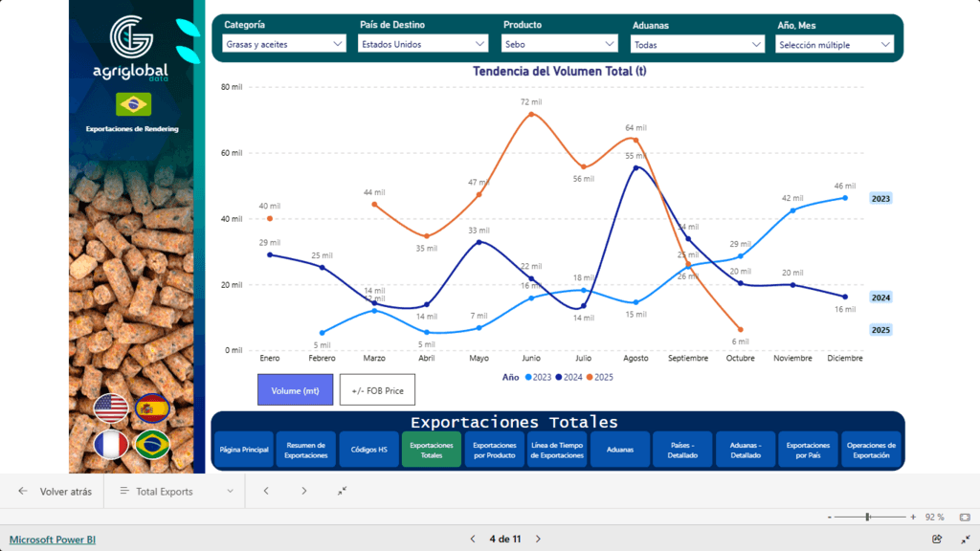Screen dimensions: 980x551
Task: Toggle 2025 series in chart legend
Action: (x=600, y=377)
